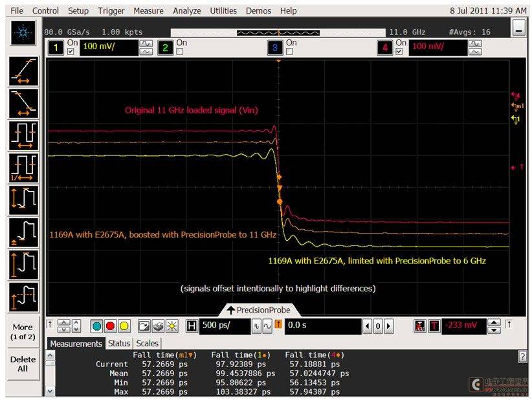Expand the PrecisionProbe tab

tap(260, 310)
